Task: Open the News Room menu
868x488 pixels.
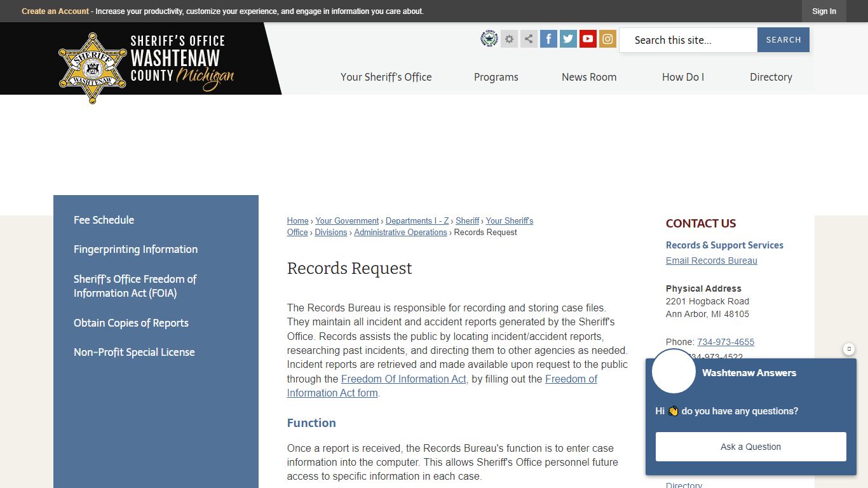Action: [589, 77]
